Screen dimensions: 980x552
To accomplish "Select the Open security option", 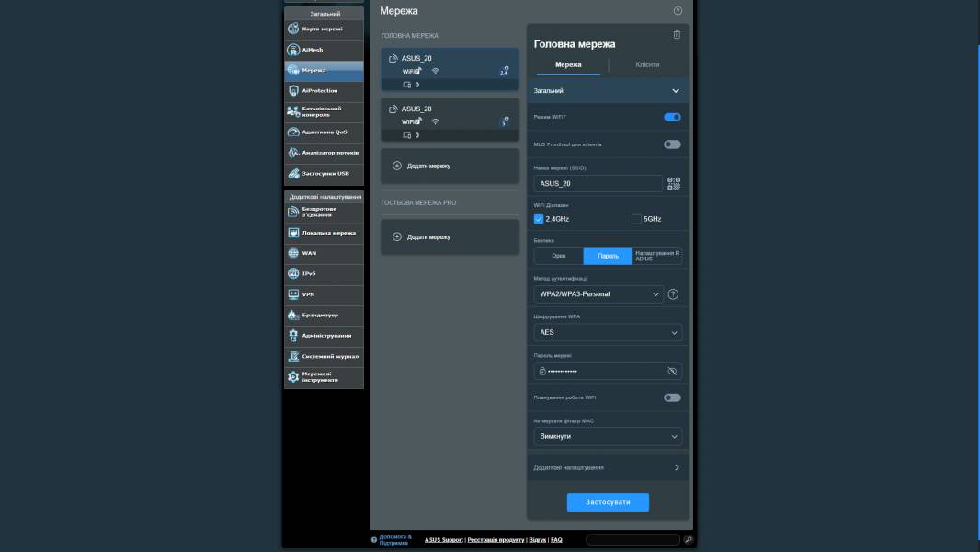I will pyautogui.click(x=558, y=256).
